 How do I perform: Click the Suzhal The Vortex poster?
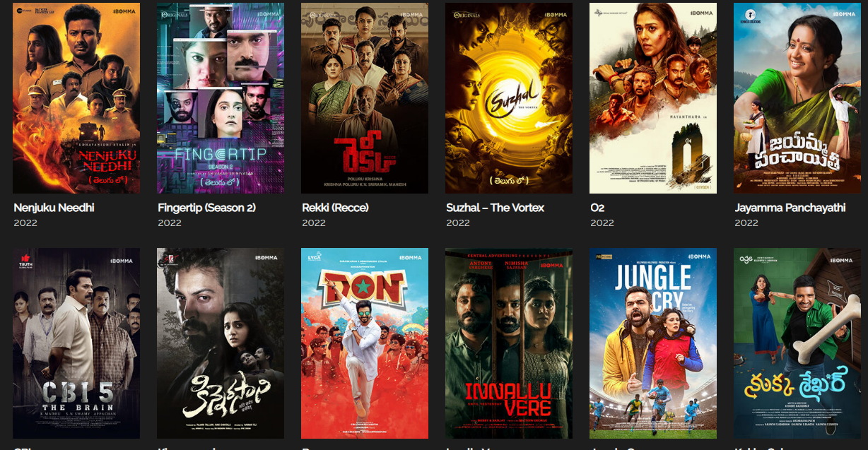[509, 98]
